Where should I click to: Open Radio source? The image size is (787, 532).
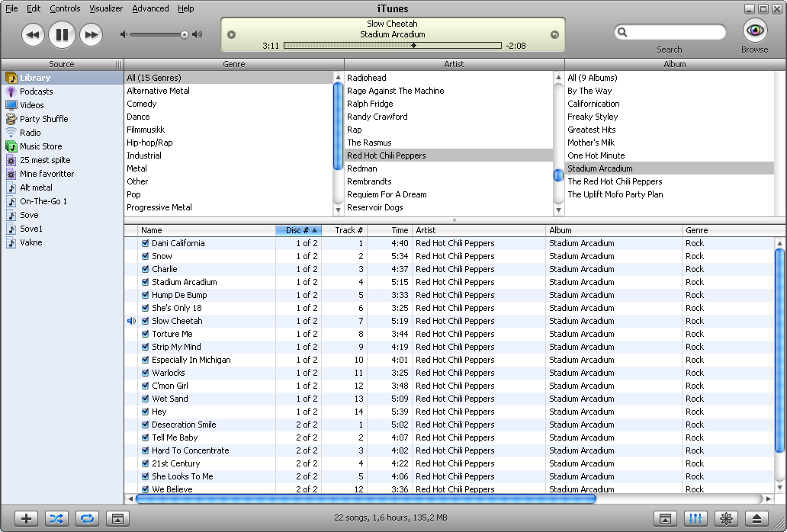click(63, 133)
